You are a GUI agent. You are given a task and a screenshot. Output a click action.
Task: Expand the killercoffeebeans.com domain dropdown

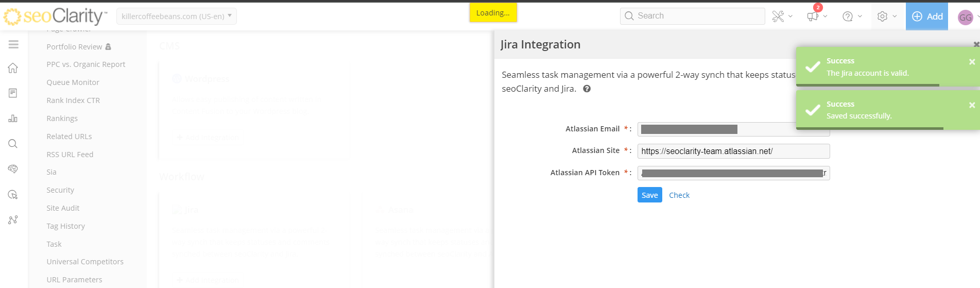tap(176, 16)
